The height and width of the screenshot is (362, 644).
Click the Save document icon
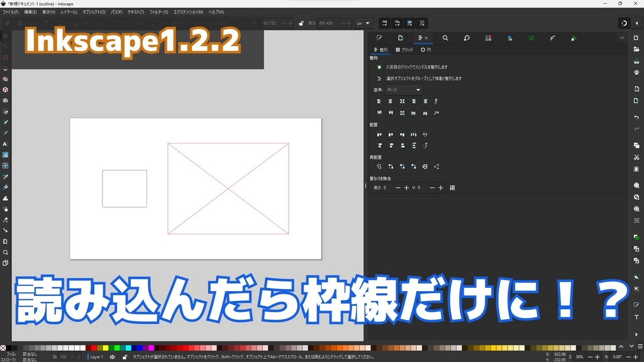pos(636,61)
